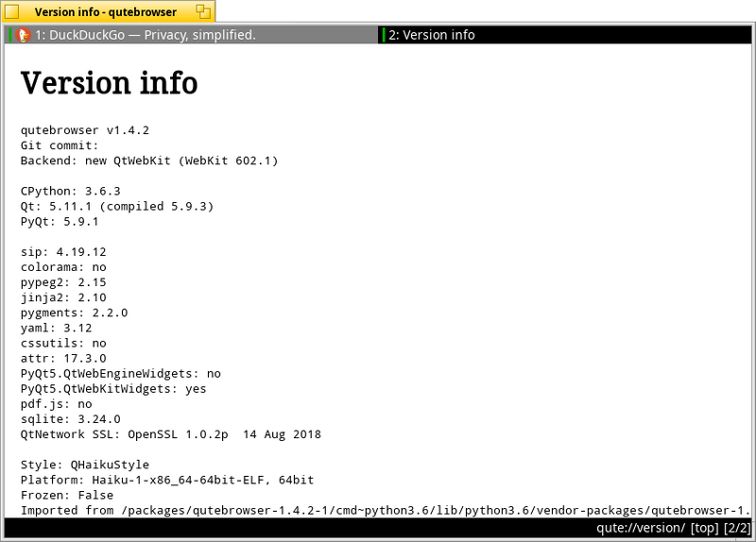756x542 pixels.
Task: Click the 'QtNetwork SSL: OpenSSL 1.0.2p' line
Action: tap(171, 434)
